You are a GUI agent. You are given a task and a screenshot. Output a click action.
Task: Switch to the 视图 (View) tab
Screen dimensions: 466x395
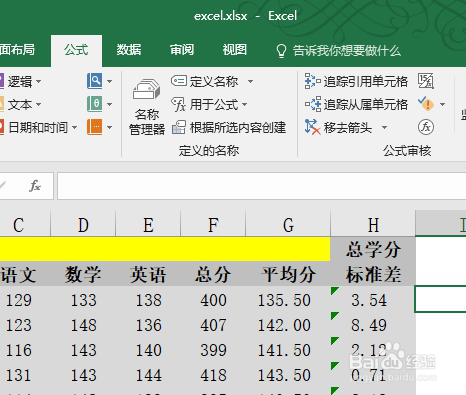pyautogui.click(x=235, y=50)
